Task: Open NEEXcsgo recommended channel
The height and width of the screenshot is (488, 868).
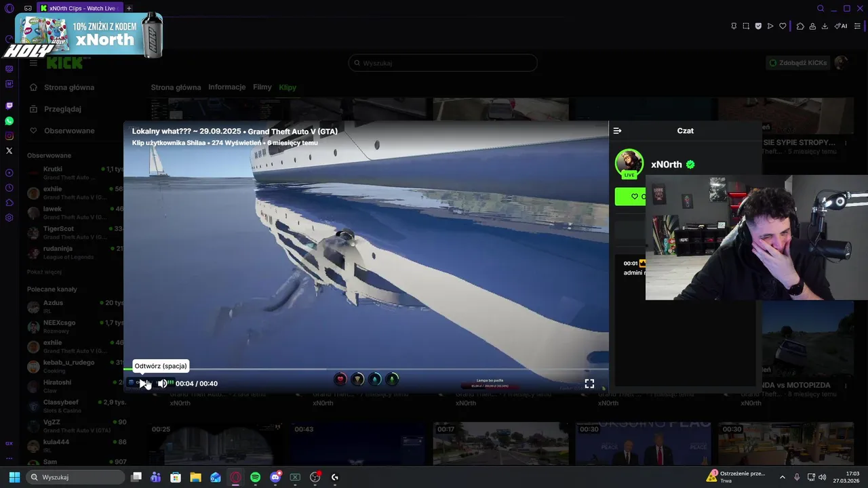Action: tap(75, 327)
